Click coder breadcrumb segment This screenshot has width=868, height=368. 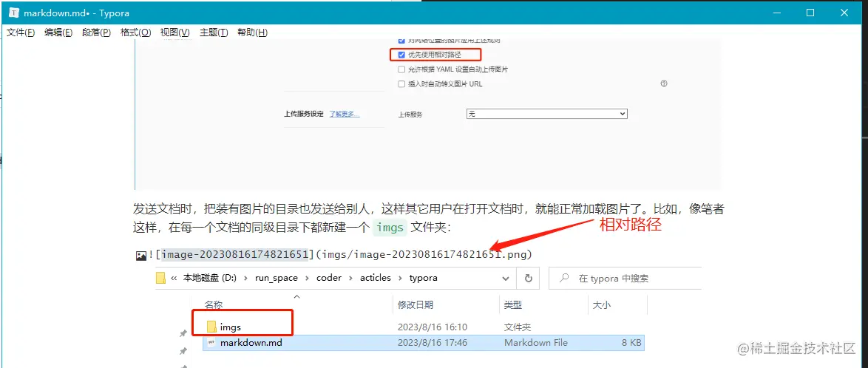tap(329, 278)
